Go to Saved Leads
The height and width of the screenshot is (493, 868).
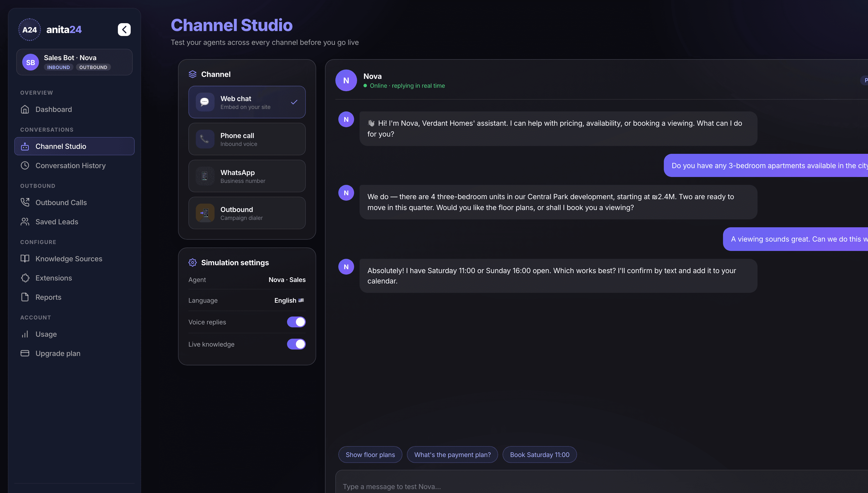pos(74,222)
